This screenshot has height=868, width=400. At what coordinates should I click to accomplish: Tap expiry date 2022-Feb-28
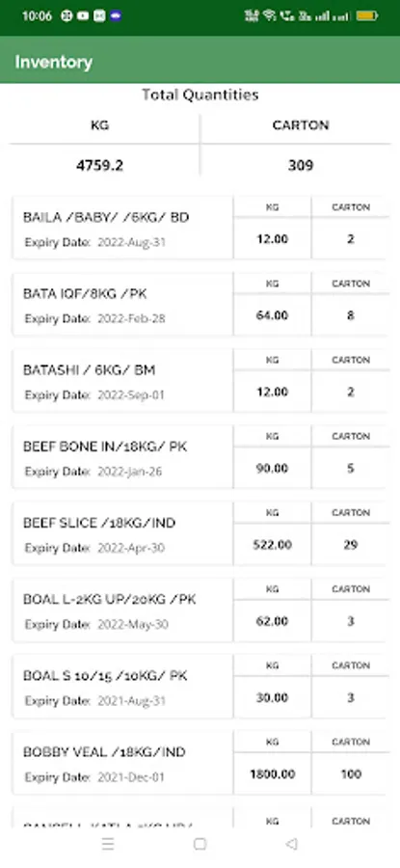pos(131,319)
